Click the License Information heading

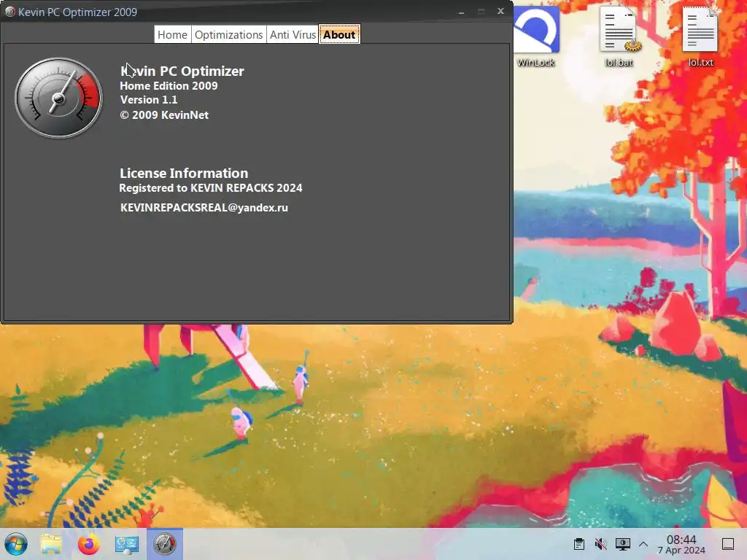(184, 173)
